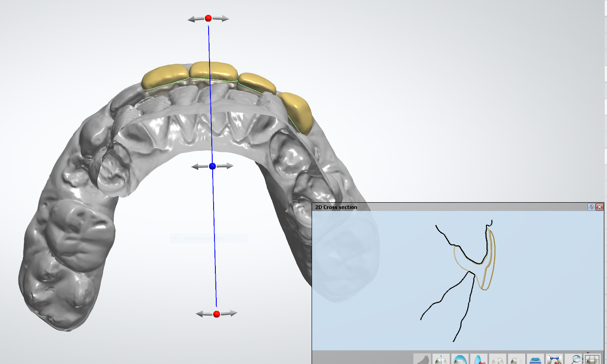
Task: Click the blue shape with red X icon
Action: [479, 359]
